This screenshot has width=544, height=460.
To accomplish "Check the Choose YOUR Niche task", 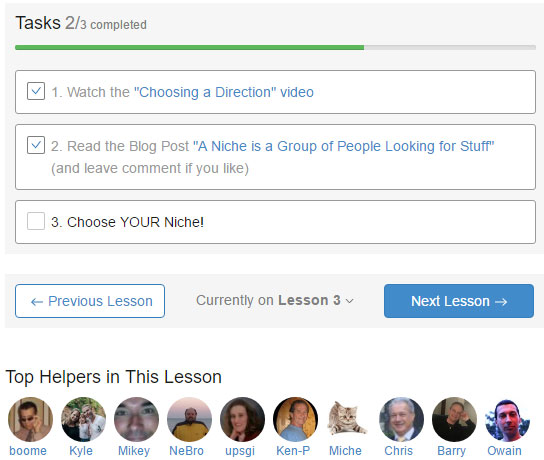I will pos(36,221).
